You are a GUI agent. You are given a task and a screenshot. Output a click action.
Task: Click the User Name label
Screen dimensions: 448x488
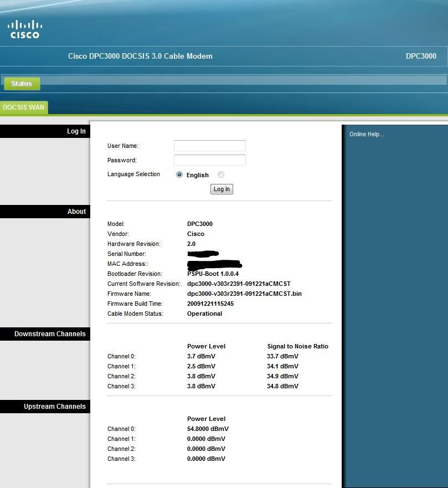tap(123, 146)
